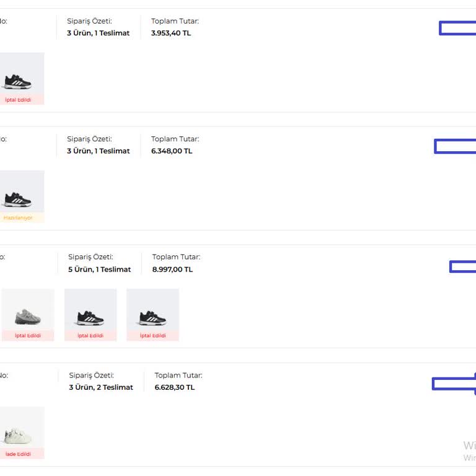The height and width of the screenshot is (476, 476).
Task: Click the 8.997,00 TL total amount
Action: 172,270
